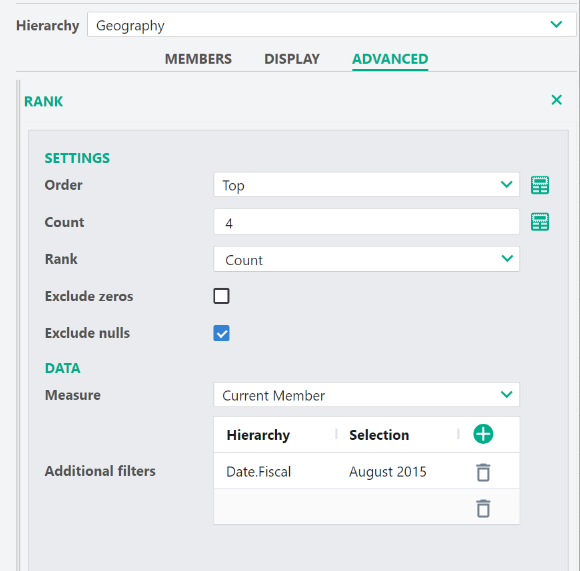Open the Rank dropdown set to Count
Viewport: 580px width, 571px height.
tap(366, 259)
